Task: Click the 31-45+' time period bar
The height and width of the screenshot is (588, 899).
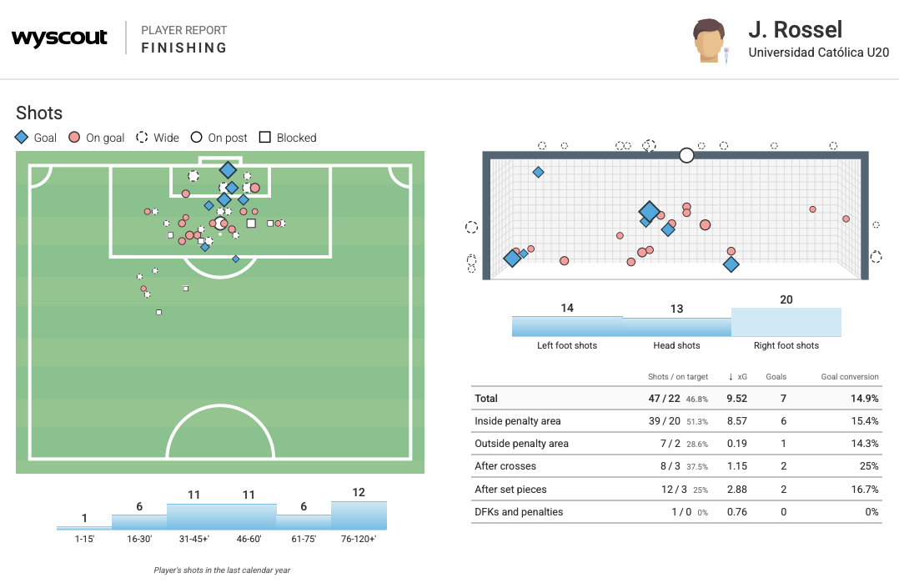Action: tap(194, 516)
